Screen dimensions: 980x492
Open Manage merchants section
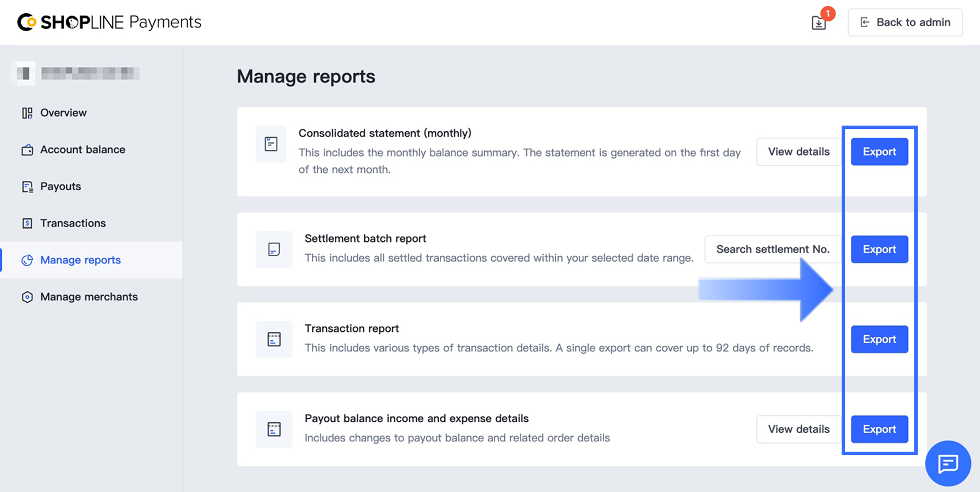coord(89,297)
